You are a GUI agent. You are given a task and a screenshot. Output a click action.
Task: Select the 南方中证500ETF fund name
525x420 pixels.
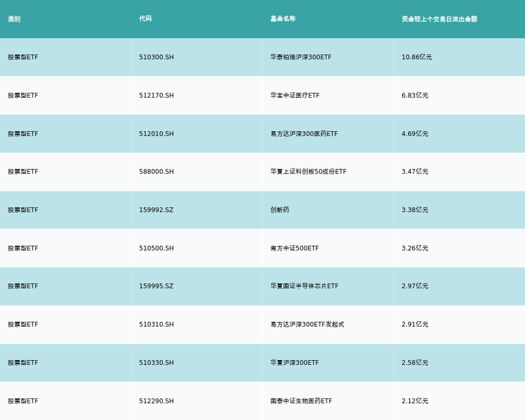pyautogui.click(x=294, y=249)
